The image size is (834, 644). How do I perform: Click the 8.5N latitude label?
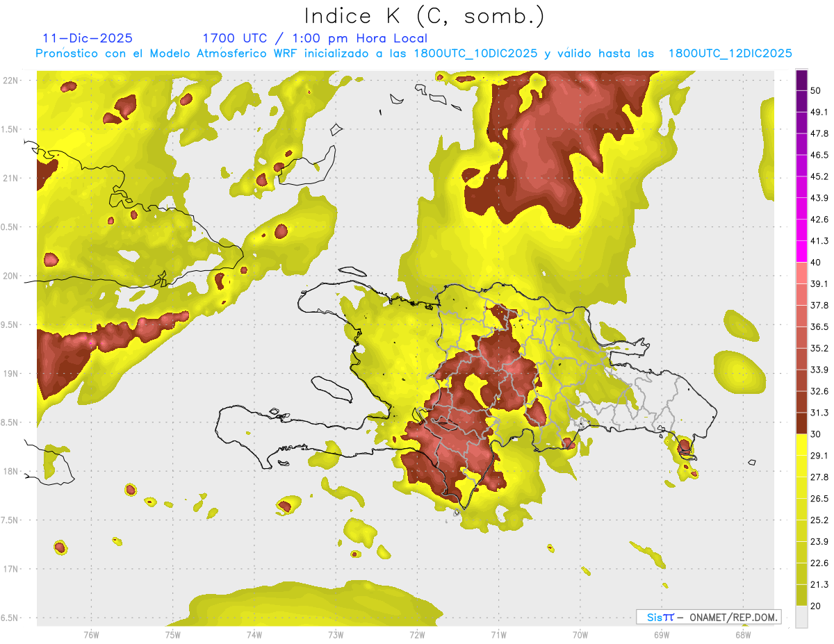(x=10, y=422)
